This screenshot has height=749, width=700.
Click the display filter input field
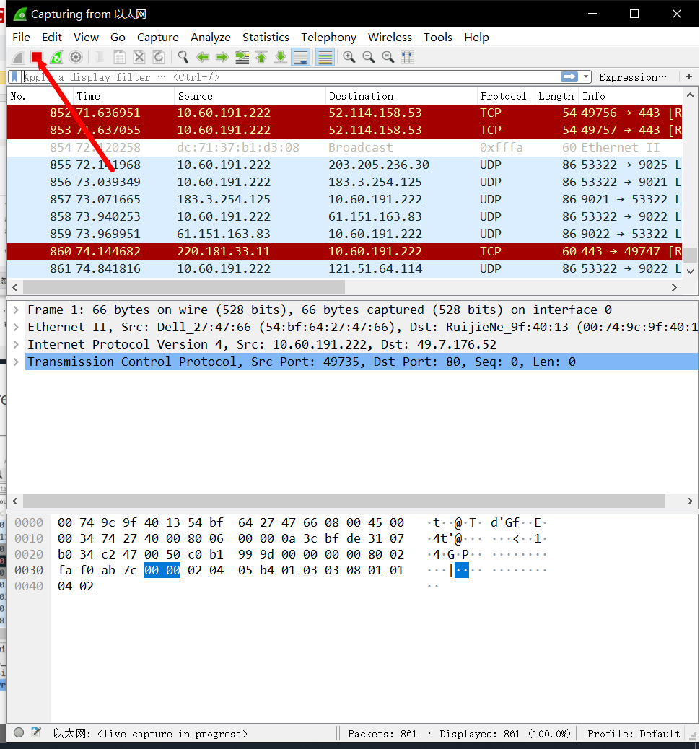(292, 77)
